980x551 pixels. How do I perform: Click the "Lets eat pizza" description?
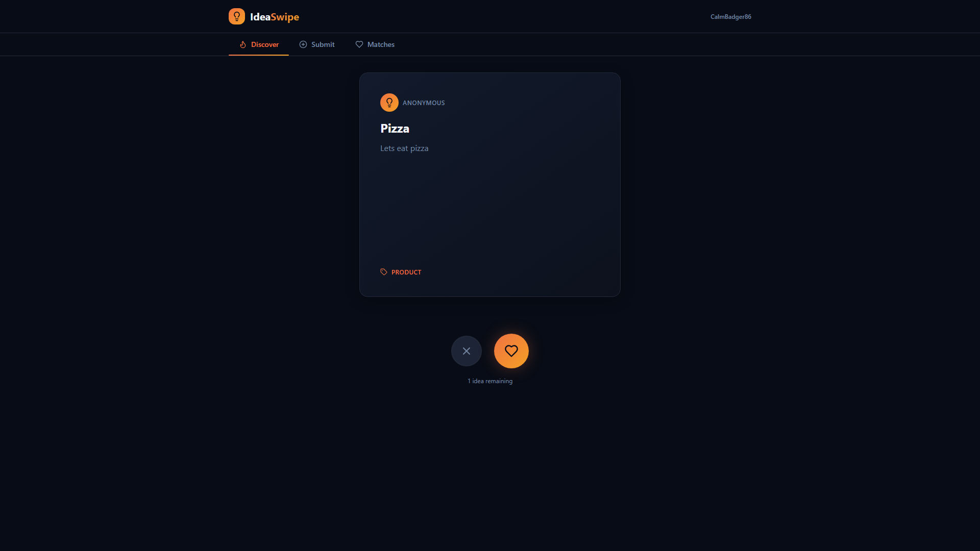click(404, 148)
